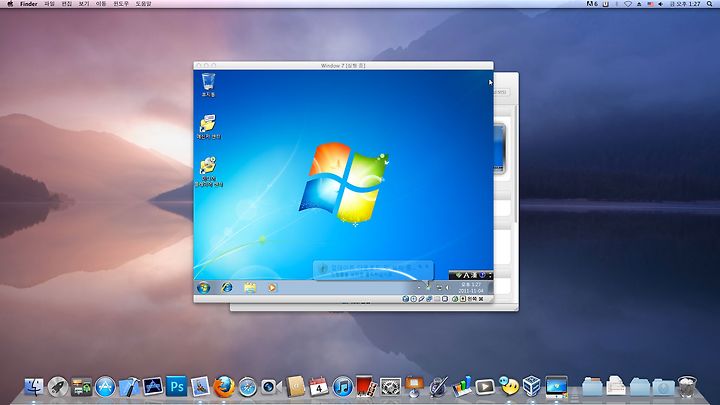Click the Windows taskbar clock and date
Image resolution: width=720 pixels, height=405 pixels.
[471, 287]
